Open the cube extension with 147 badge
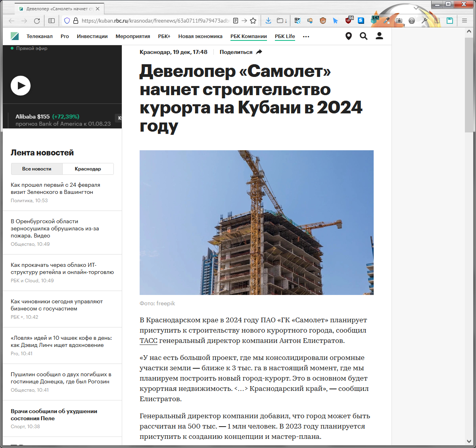 (374, 20)
